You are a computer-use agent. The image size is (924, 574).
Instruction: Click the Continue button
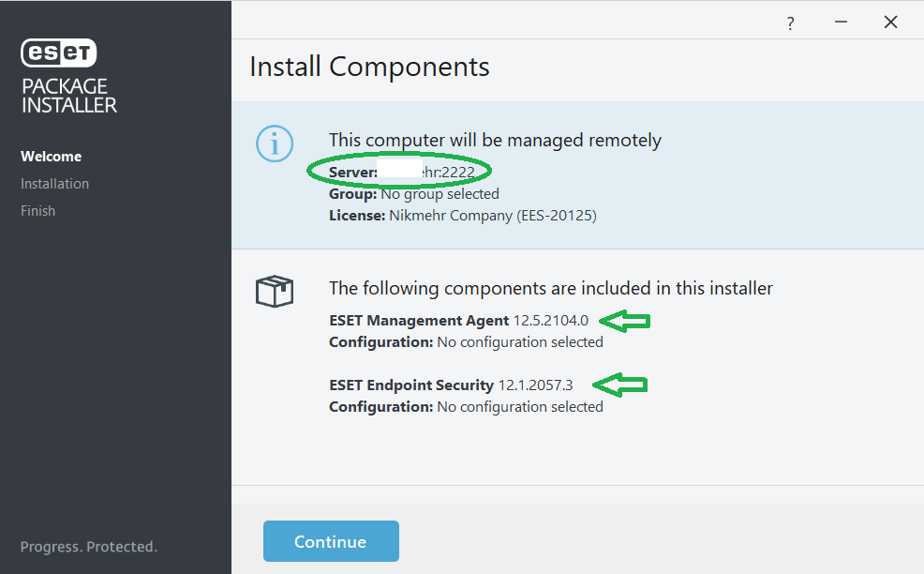point(331,541)
